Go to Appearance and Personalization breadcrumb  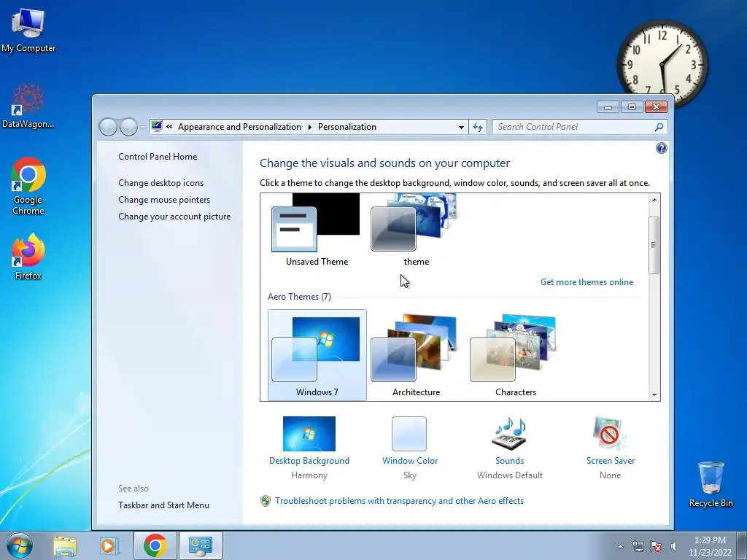click(239, 127)
